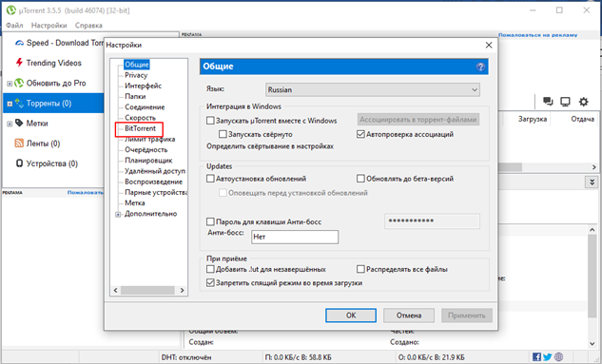
Task: Toggle Обновлять до бета-версий checkbox
Action: tap(360, 179)
